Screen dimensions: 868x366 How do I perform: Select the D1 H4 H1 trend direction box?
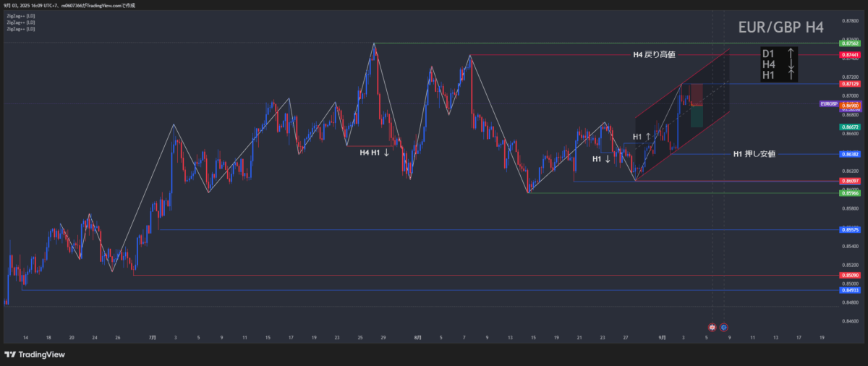coord(778,64)
